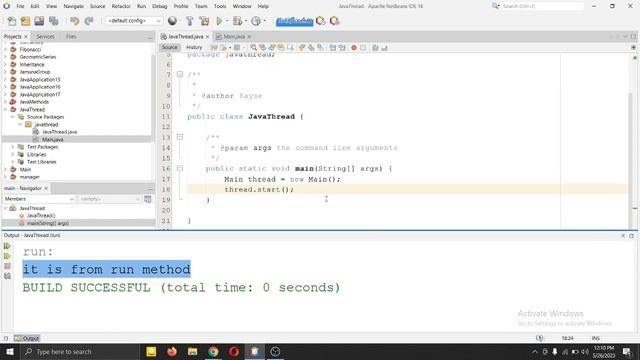Click the Undo toolbar icon
The image size is (640, 360).
74,21
